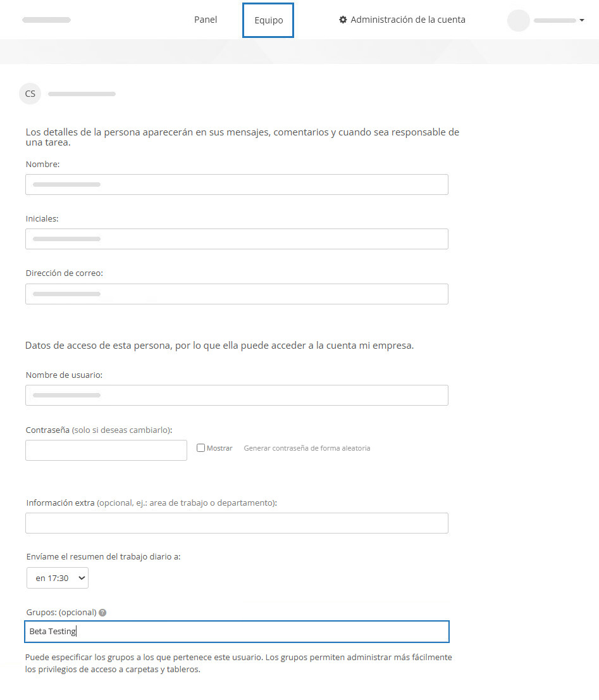
Task: Click the profile avatar in the top right
Action: pos(518,20)
